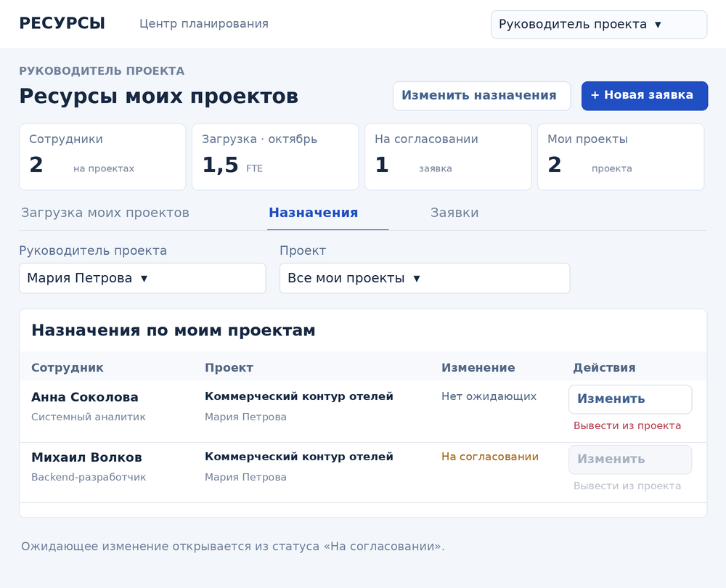Image resolution: width=726 pixels, height=588 pixels.
Task: Click the 'Загрузка · октябрь' summary card
Action: 275,157
